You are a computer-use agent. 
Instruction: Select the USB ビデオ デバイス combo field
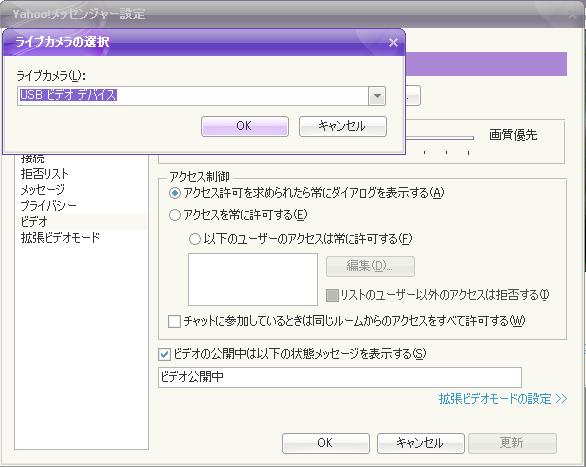201,96
